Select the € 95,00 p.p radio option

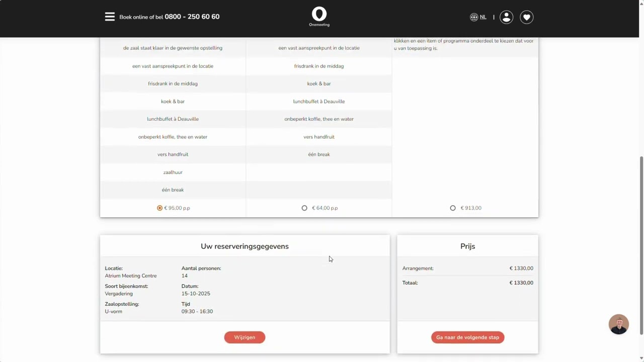pos(159,208)
